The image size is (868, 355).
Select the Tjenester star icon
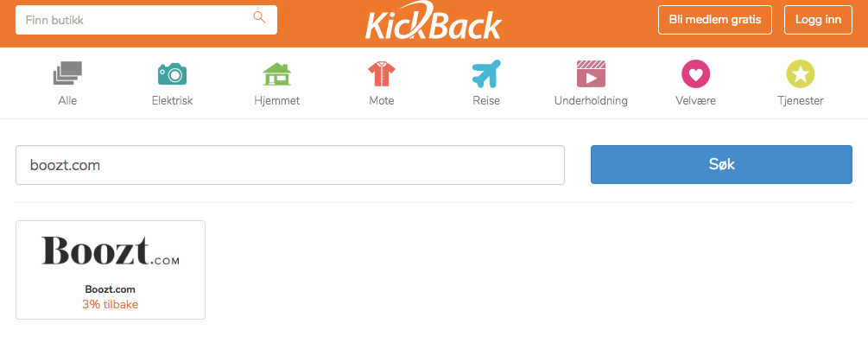pos(801,74)
